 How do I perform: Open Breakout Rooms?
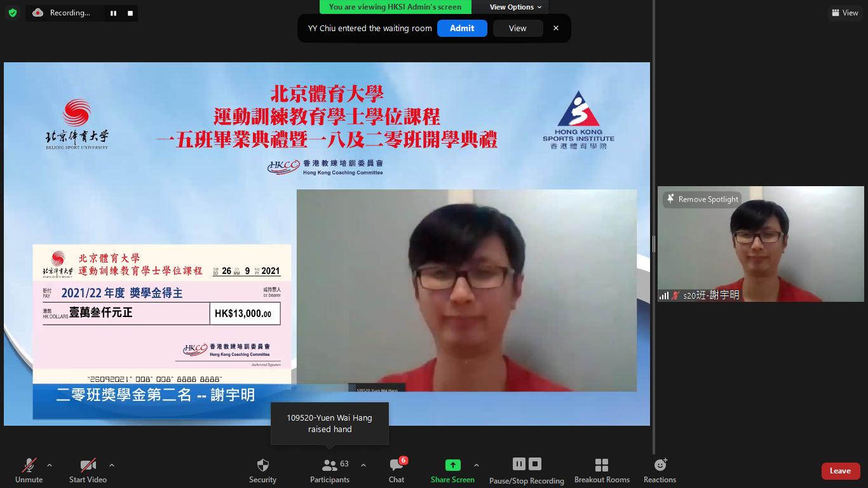602,471
